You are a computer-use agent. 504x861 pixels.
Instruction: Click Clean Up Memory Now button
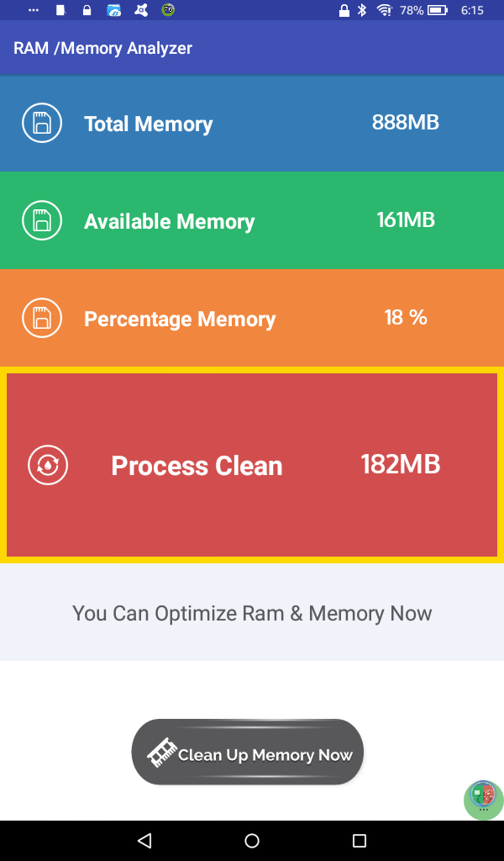point(248,753)
